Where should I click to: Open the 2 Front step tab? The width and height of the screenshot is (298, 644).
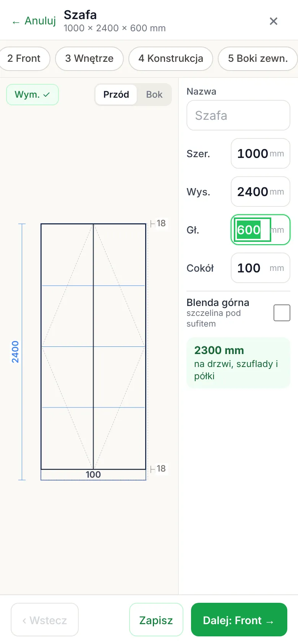click(24, 59)
